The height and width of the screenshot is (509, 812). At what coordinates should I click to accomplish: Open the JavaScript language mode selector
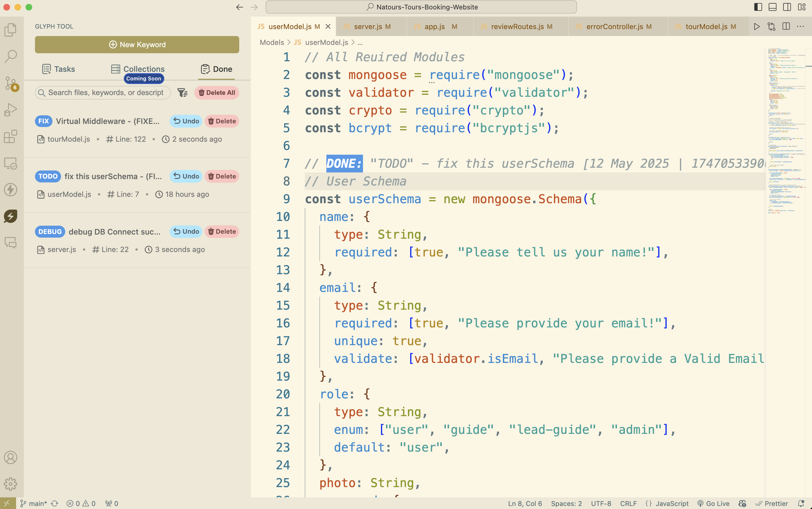(x=672, y=503)
